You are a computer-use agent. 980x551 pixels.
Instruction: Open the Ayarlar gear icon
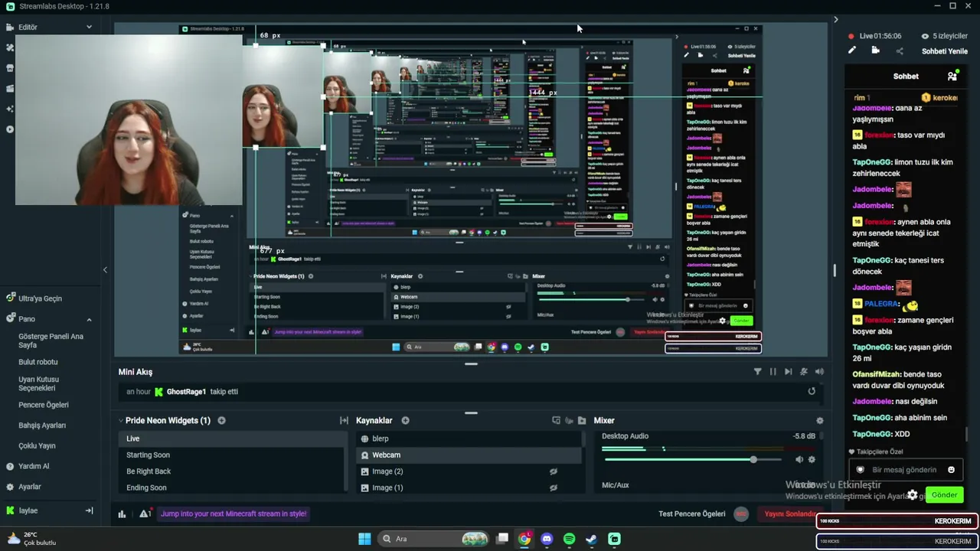pos(11,487)
